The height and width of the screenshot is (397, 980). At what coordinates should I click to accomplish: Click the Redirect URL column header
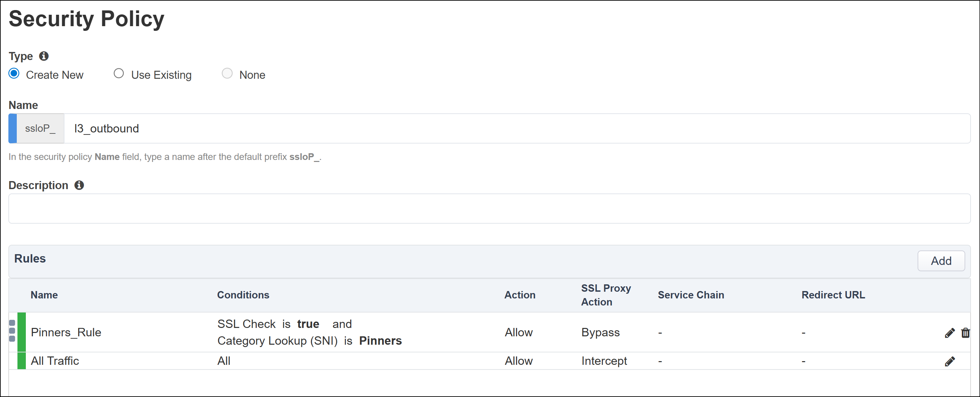point(833,295)
